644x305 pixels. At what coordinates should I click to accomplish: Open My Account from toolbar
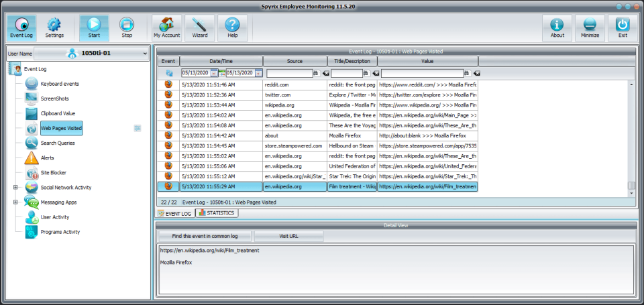(x=167, y=28)
